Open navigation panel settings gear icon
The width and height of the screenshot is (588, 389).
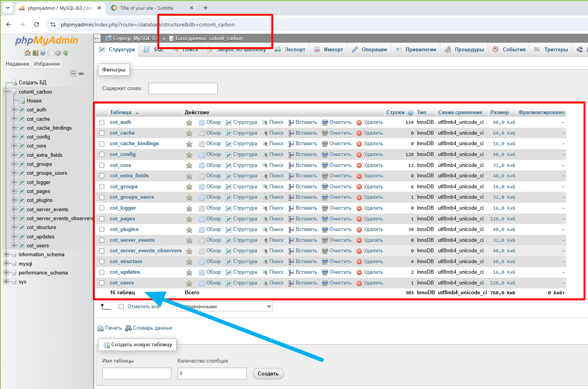point(58,53)
